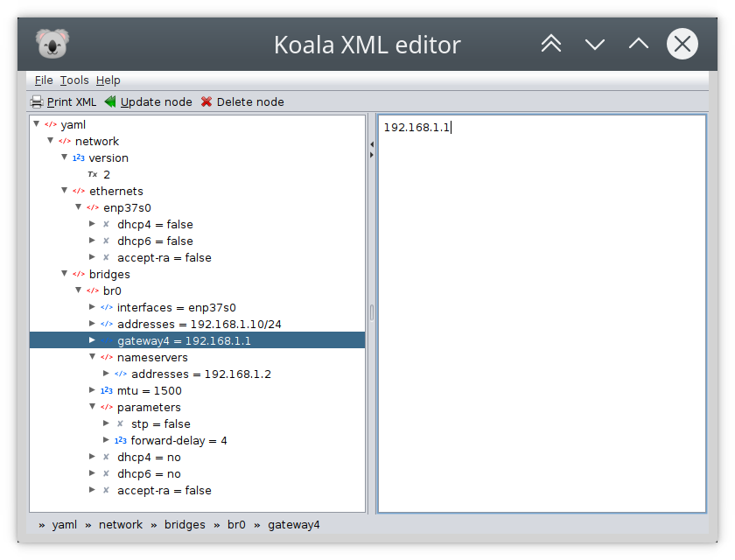Select the addresses = 192.168.1.2 row
This screenshot has width=735, height=560.
click(x=201, y=374)
